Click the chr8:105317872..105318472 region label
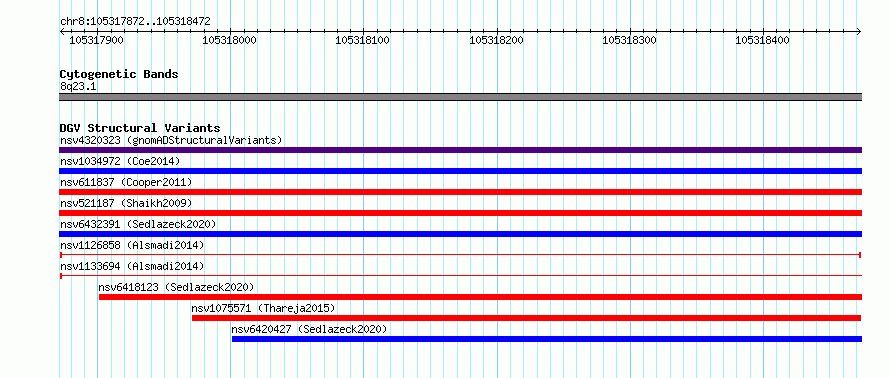The width and height of the screenshot is (890, 378). (135, 22)
